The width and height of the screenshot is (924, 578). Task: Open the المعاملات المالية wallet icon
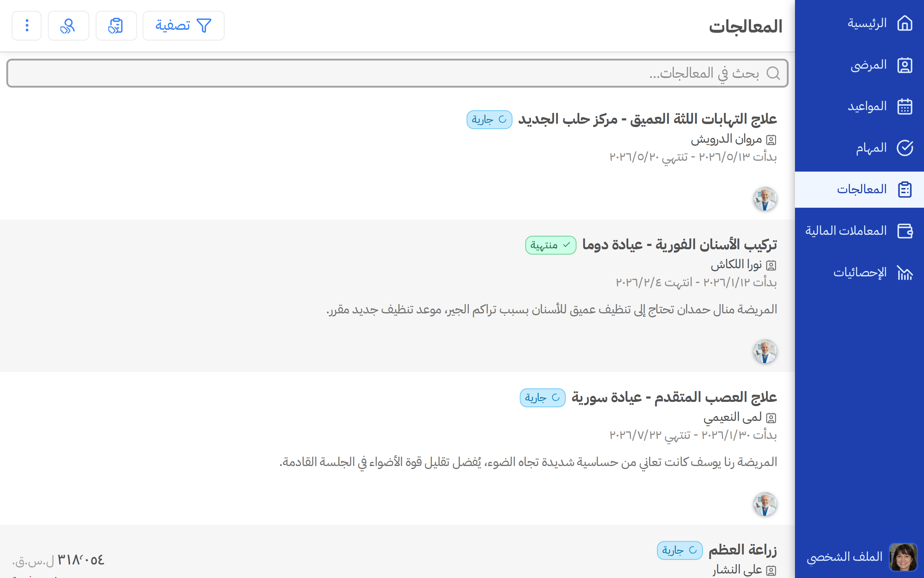pos(904,231)
